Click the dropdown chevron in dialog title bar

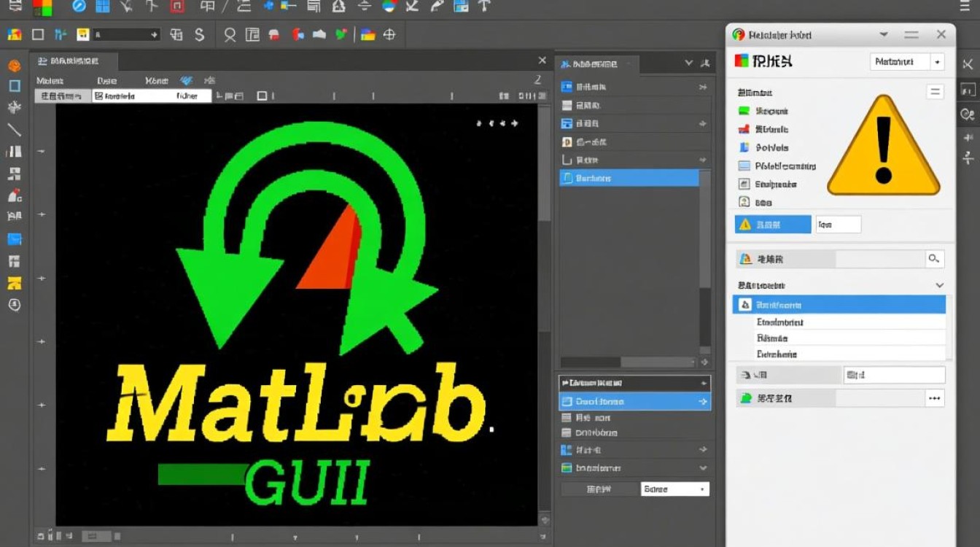coord(884,34)
